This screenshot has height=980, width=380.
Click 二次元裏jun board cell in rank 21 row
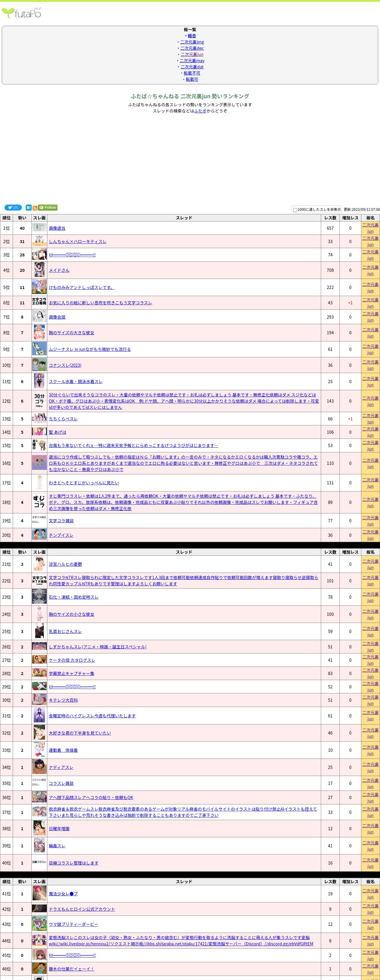pos(371,564)
